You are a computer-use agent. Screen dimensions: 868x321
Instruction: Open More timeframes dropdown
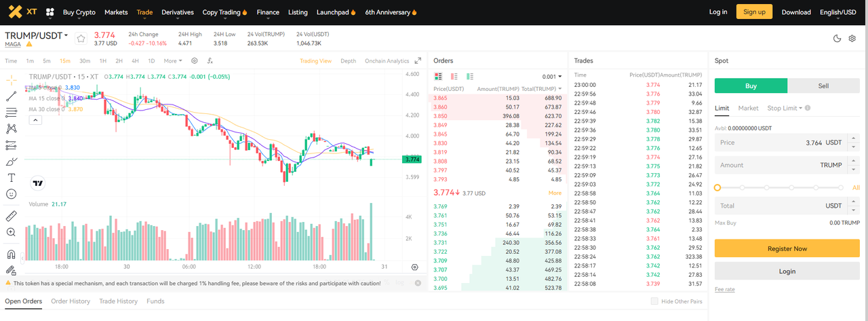coord(172,61)
